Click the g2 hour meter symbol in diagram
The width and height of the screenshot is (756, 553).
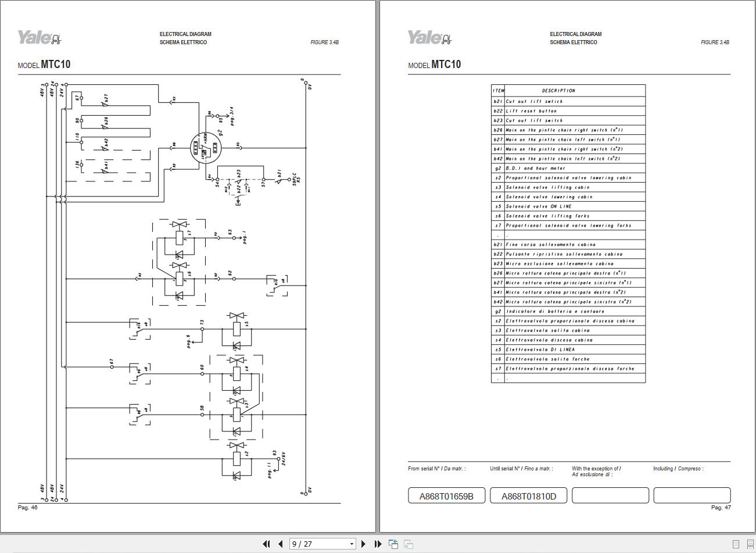[x=205, y=148]
